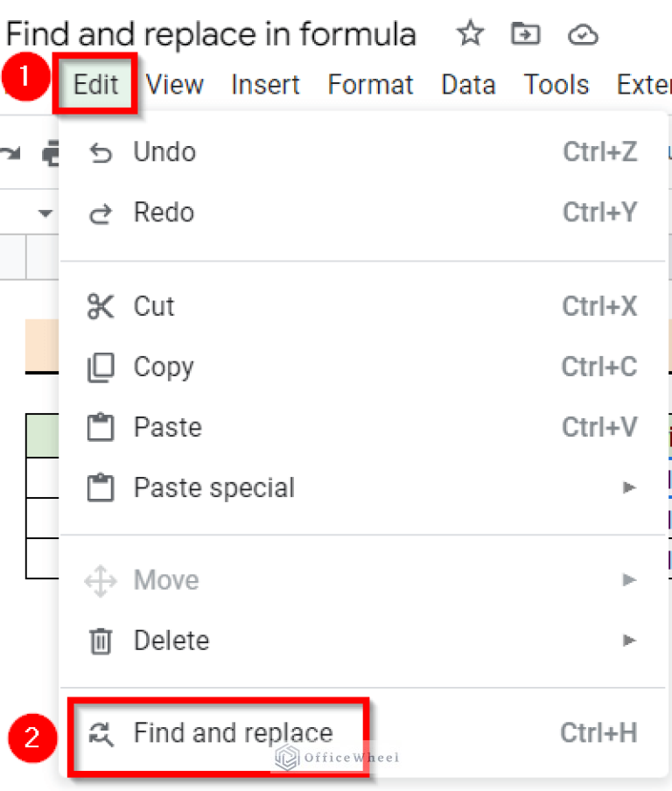Viewport: 672px width, 791px height.
Task: Open the Format menu
Action: pyautogui.click(x=371, y=85)
